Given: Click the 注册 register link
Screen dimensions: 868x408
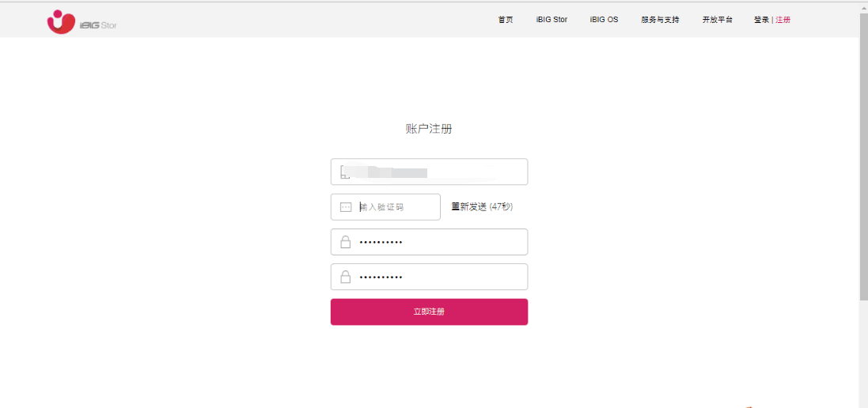Looking at the screenshot, I should tap(783, 20).
